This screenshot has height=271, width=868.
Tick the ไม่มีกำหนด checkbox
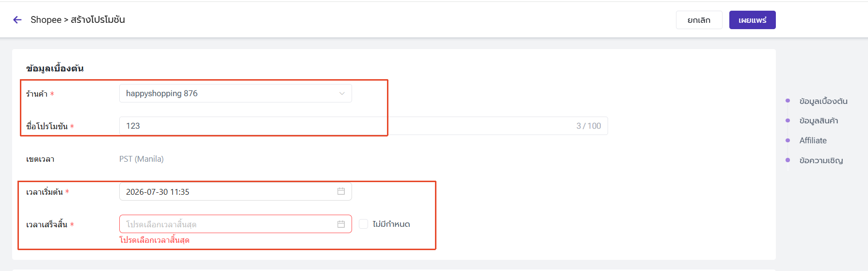363,224
